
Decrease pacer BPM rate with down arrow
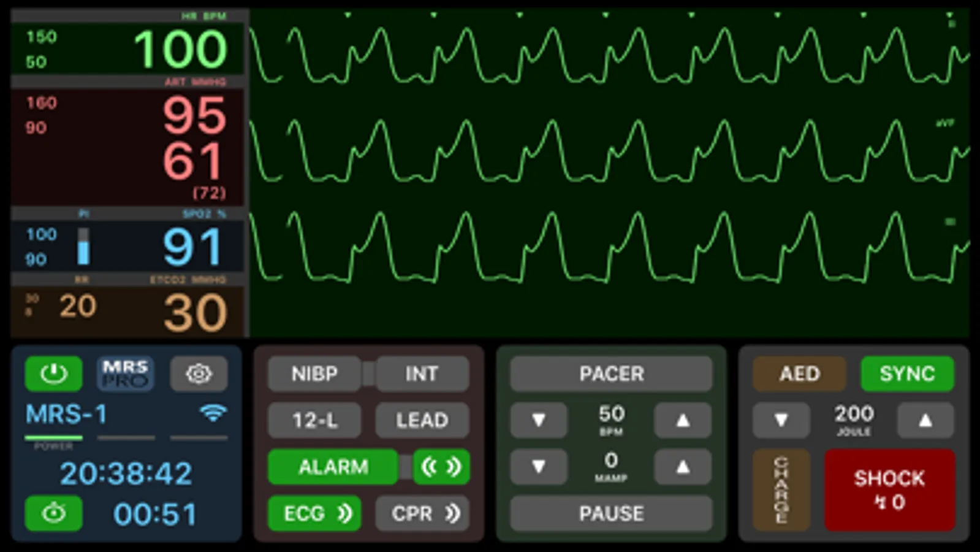[539, 420]
